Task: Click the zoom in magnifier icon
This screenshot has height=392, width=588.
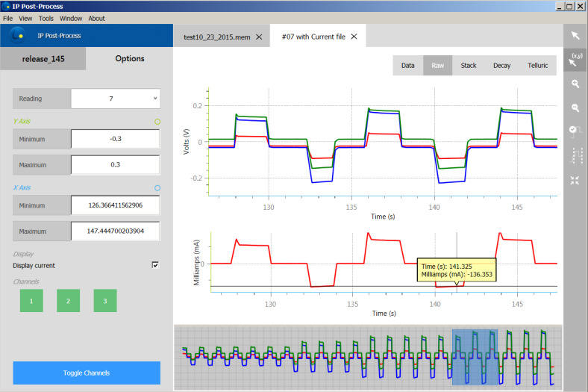Action: pos(575,84)
